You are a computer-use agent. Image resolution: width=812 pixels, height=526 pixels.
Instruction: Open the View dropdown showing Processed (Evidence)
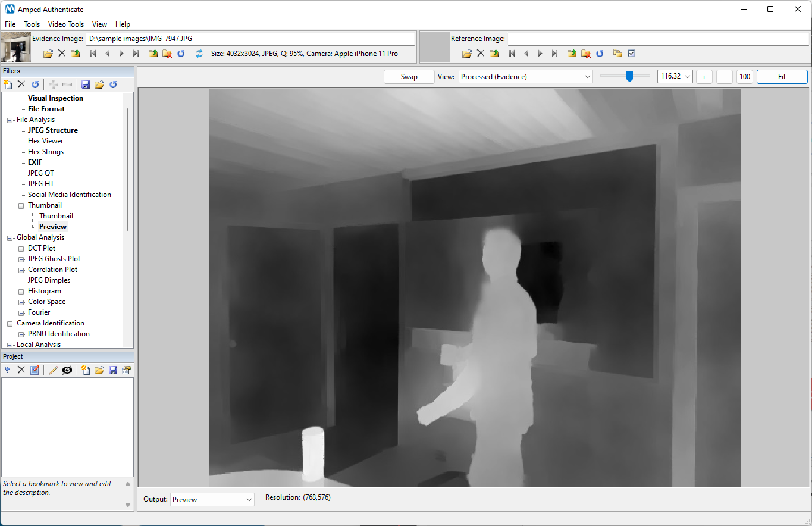point(525,76)
